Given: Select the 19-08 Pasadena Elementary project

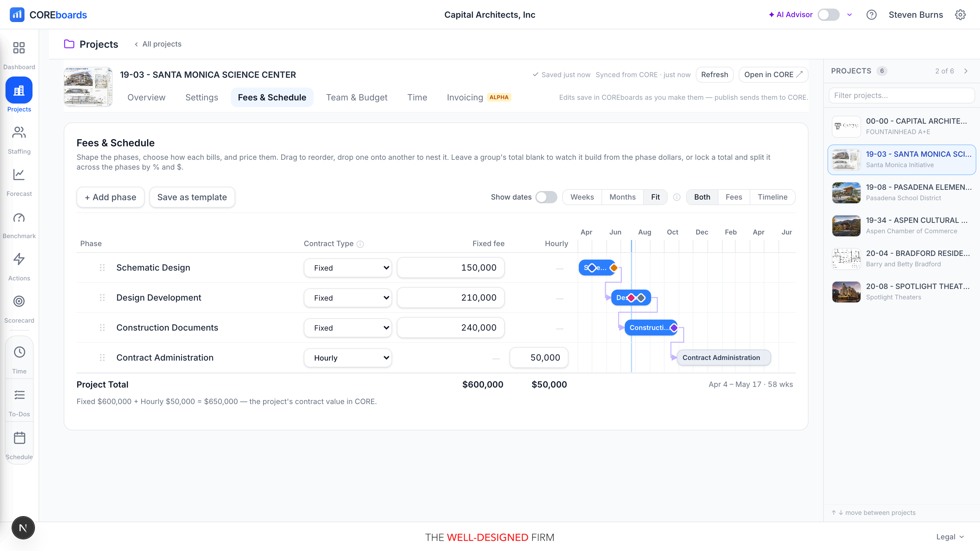Looking at the screenshot, I should pyautogui.click(x=902, y=193).
